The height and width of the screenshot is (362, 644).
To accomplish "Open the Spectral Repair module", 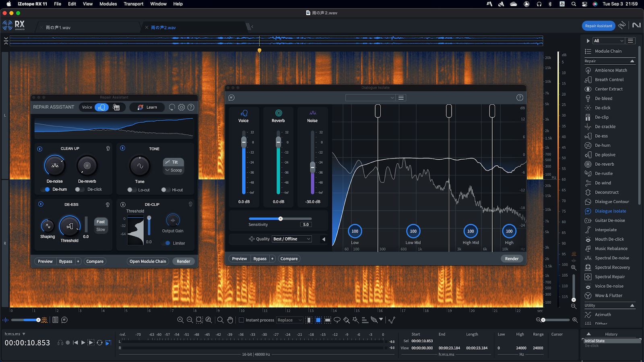I will 610,277.
